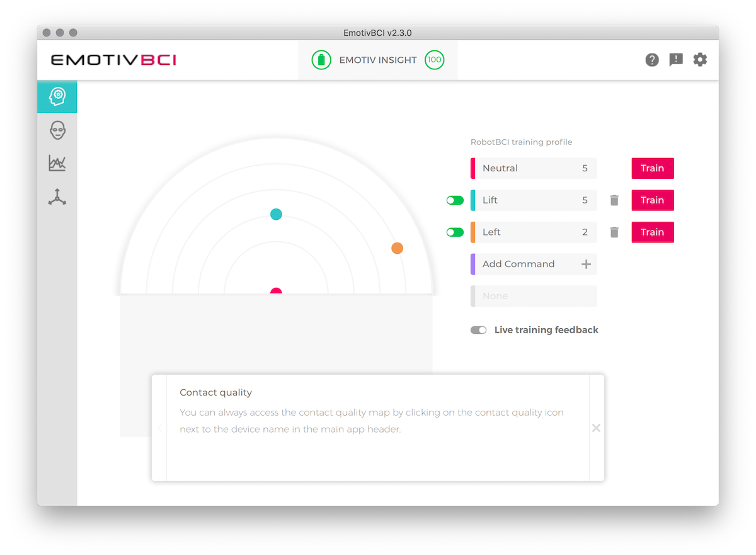Delete the Lift command with trash icon
This screenshot has height=555, width=756.
click(x=615, y=200)
